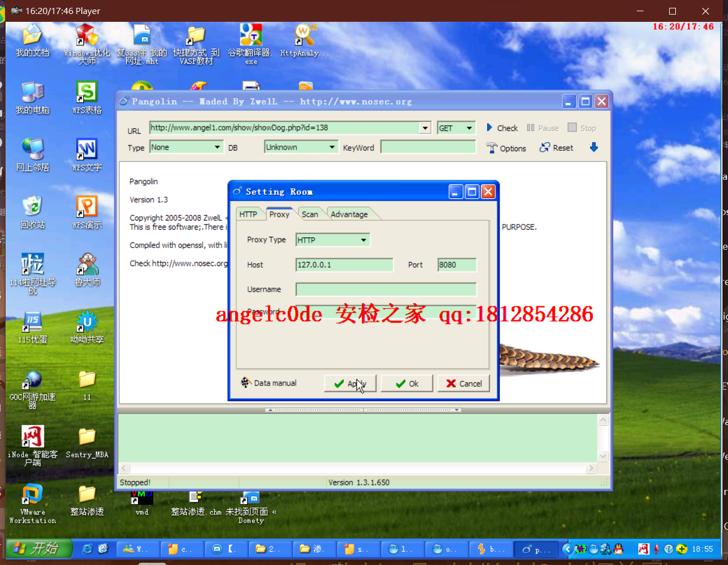Click the 开始 Start button

39,549
